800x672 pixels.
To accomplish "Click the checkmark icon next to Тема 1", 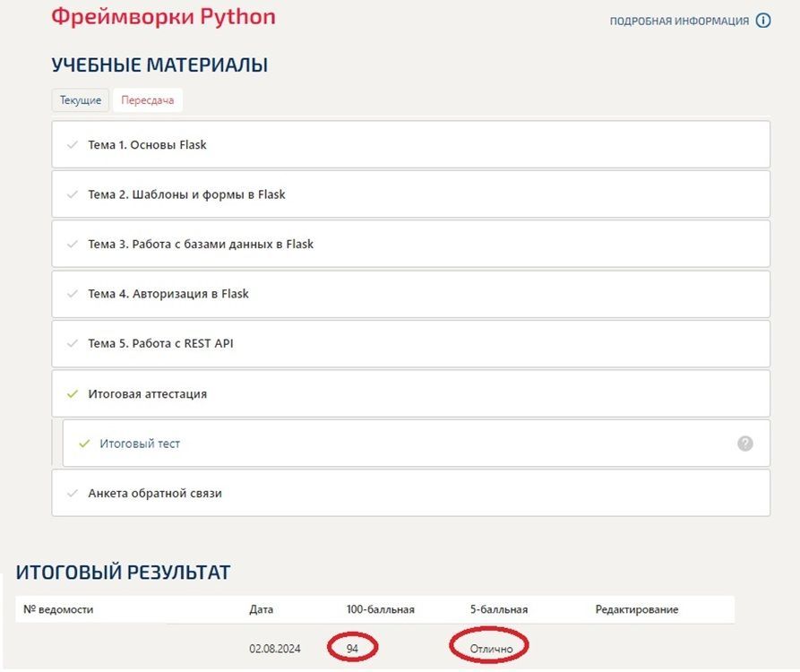I will pos(73,144).
